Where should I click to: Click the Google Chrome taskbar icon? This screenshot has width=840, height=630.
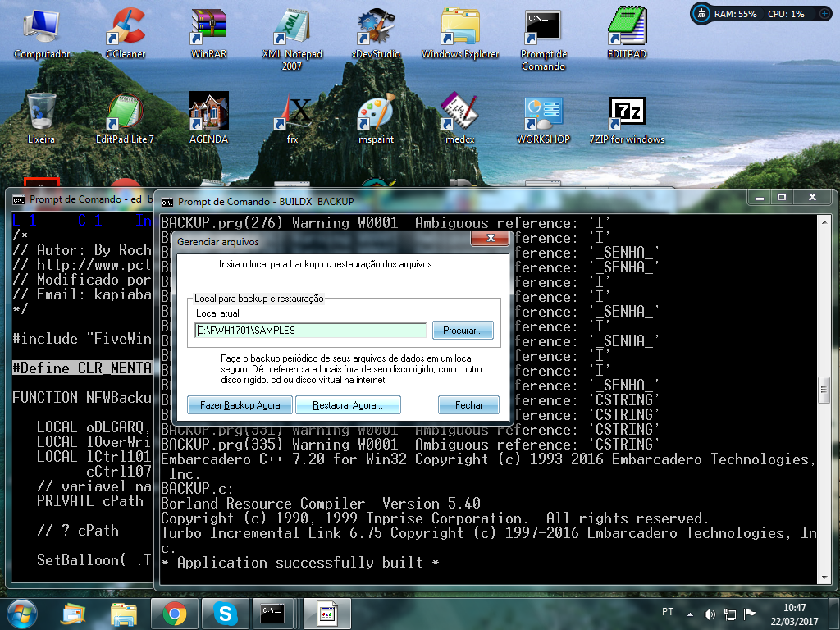click(173, 613)
